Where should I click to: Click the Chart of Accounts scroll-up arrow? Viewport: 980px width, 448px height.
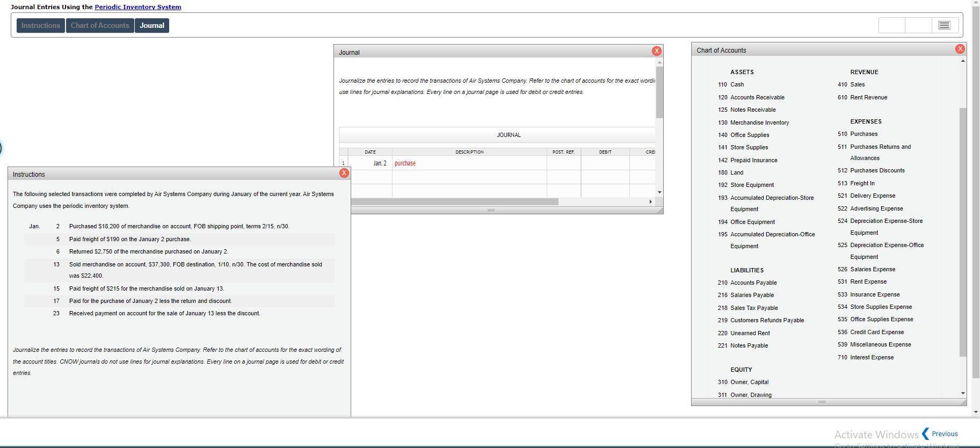coord(963,61)
